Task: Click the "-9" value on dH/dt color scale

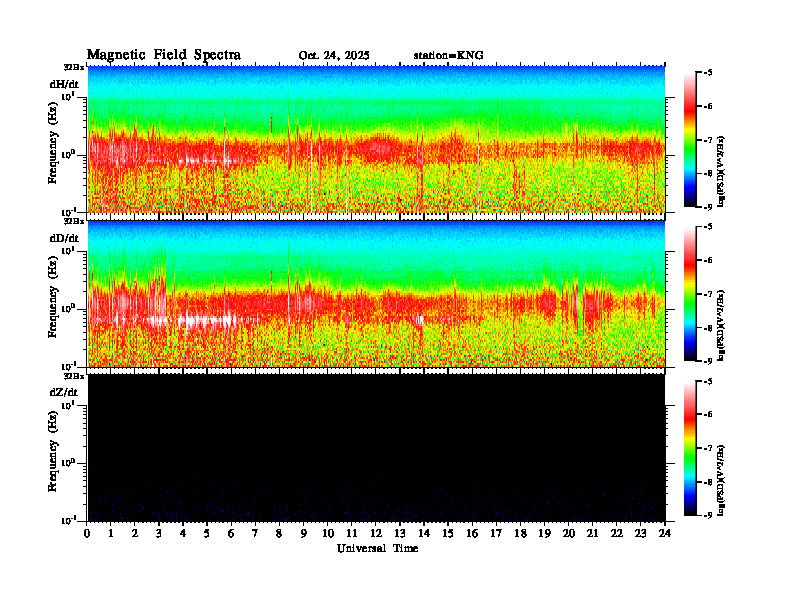Action: (x=708, y=207)
